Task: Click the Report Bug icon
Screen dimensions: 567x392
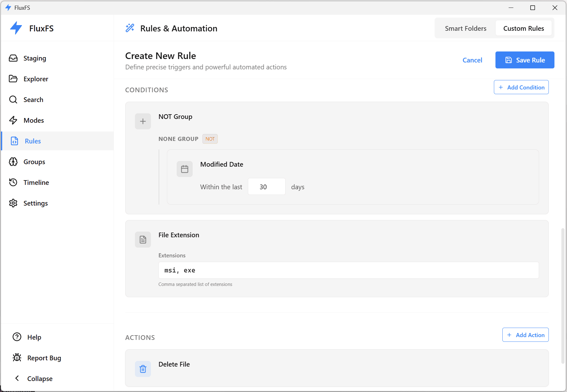Action: (17, 358)
